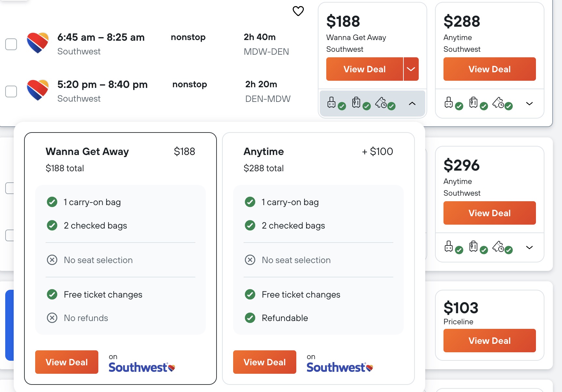Click the Southwest airline logo on the morning flight

coord(37,43)
